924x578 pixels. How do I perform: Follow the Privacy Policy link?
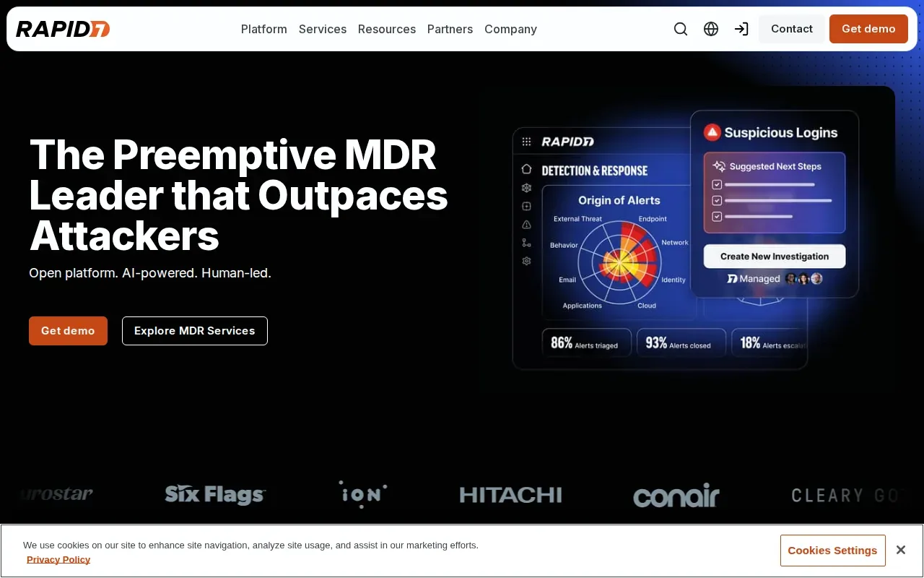pos(58,559)
